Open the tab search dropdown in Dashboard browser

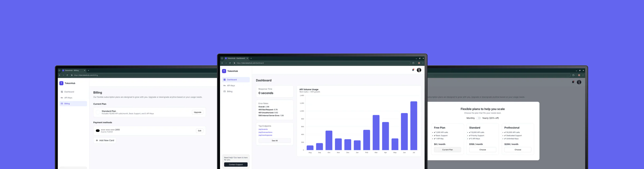[222, 58]
